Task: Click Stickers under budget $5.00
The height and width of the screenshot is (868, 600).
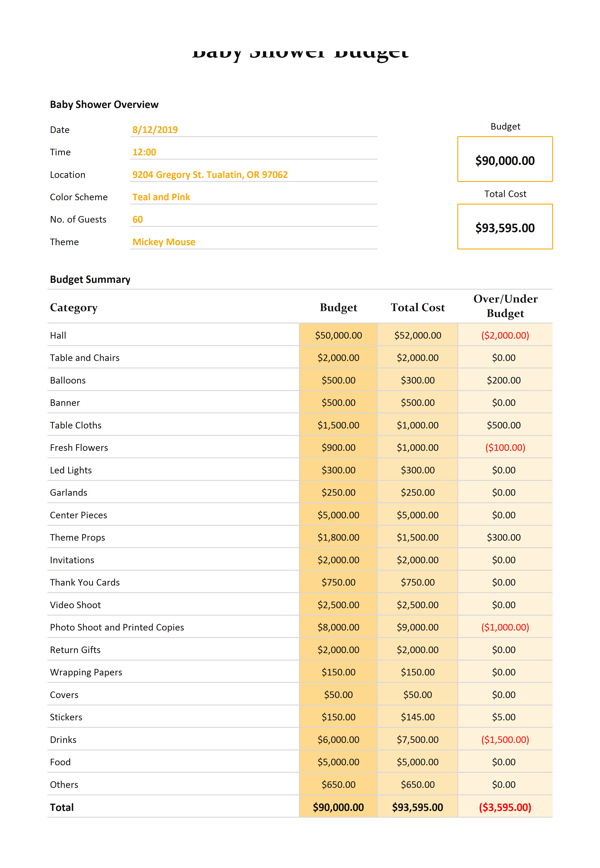Action: click(504, 717)
